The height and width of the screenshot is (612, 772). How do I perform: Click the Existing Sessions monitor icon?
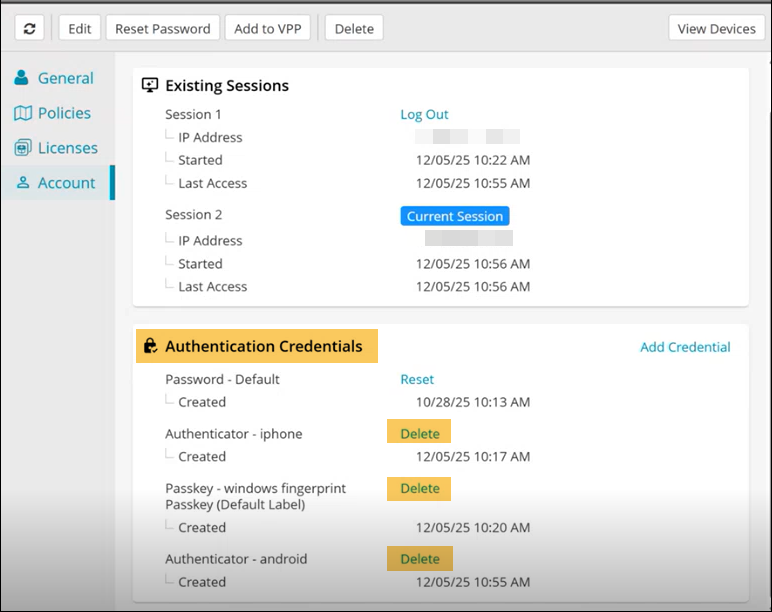click(x=150, y=85)
